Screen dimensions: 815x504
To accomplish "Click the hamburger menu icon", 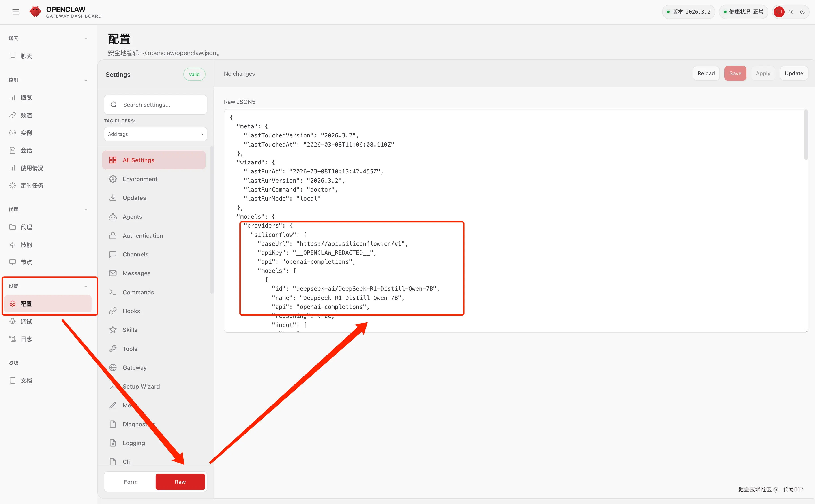I will pyautogui.click(x=15, y=12).
